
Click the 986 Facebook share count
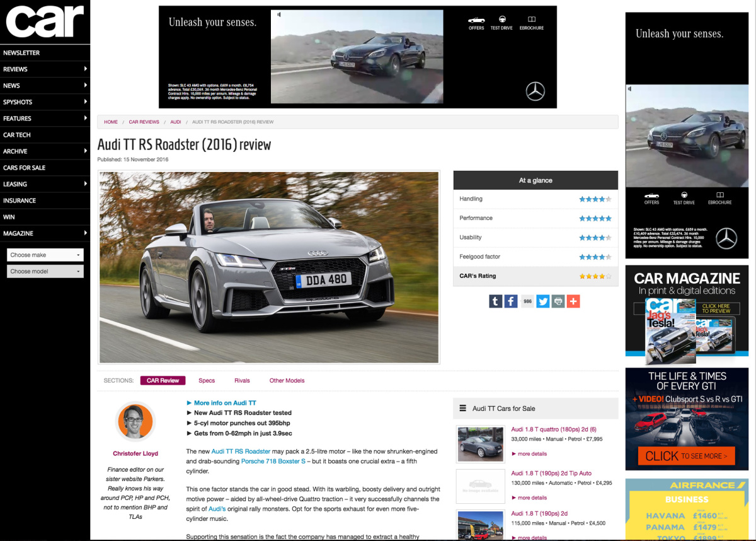pos(527,301)
